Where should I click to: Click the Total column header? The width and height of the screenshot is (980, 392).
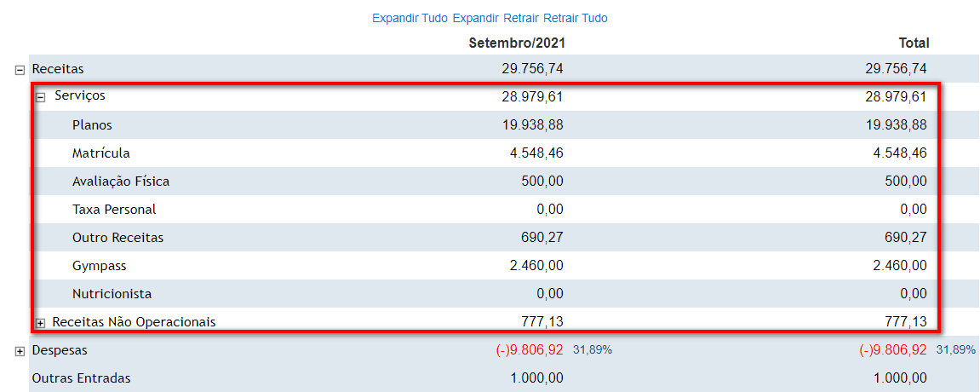[914, 43]
